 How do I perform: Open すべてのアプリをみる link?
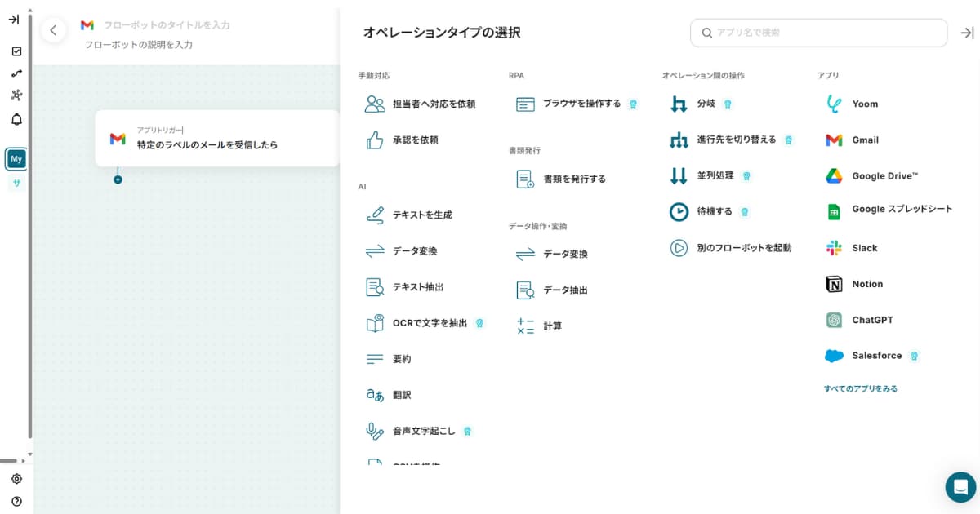860,388
